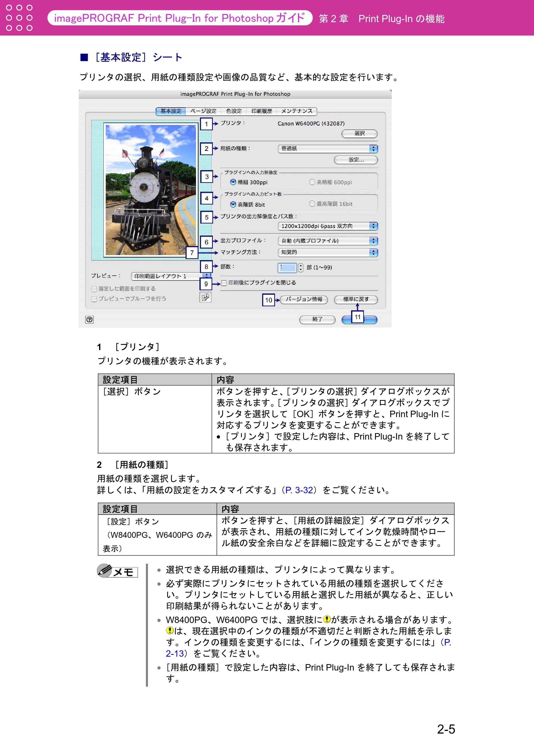Click the help question mark icon

pyautogui.click(x=89, y=319)
